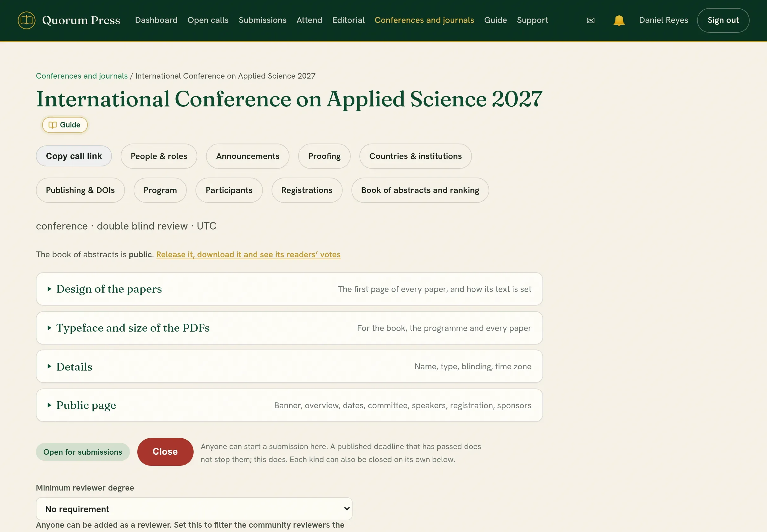Open notifications with the bell icon
The width and height of the screenshot is (767, 532).
[x=619, y=20]
